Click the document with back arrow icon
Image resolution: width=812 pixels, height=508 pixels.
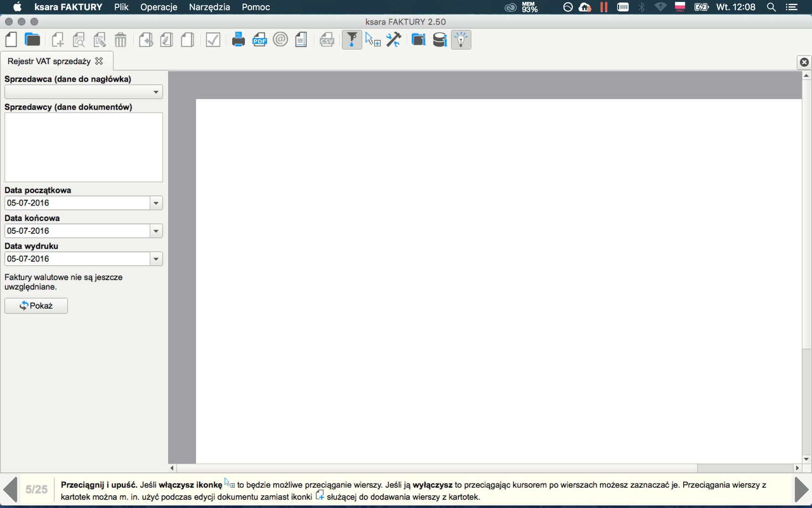[x=146, y=40]
